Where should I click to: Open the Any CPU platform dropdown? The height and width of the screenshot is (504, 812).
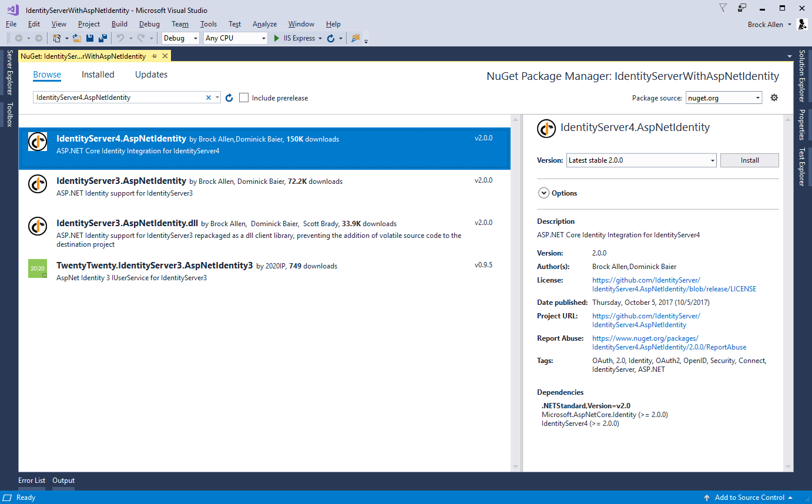tap(236, 38)
